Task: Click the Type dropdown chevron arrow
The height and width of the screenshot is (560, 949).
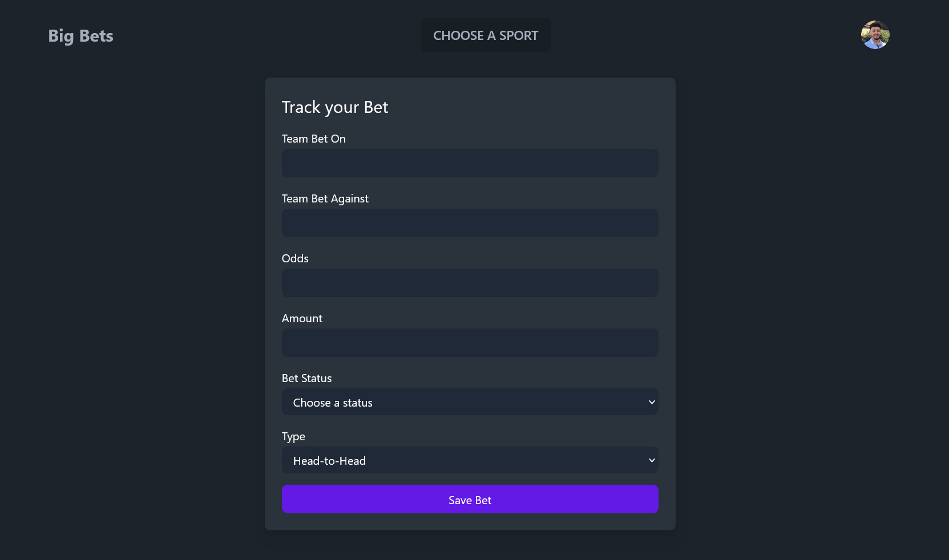Action: coord(652,460)
